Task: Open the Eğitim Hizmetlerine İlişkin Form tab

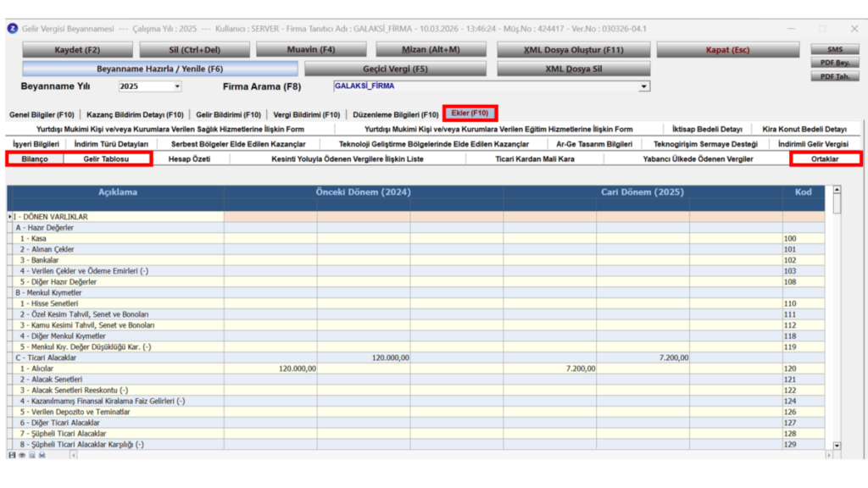Action: pyautogui.click(x=498, y=129)
